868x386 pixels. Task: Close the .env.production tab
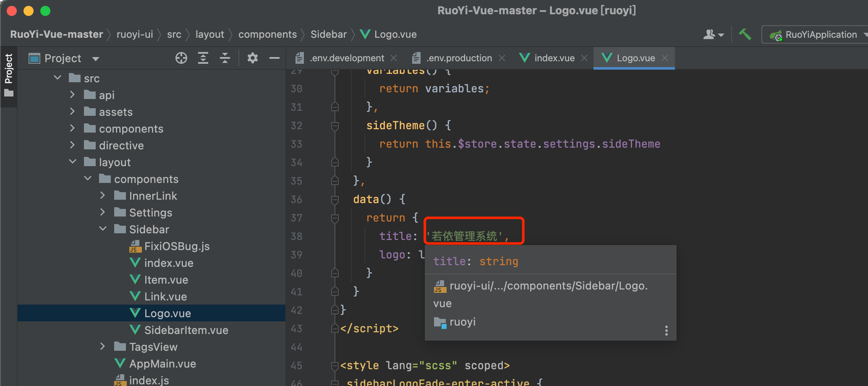(x=502, y=58)
